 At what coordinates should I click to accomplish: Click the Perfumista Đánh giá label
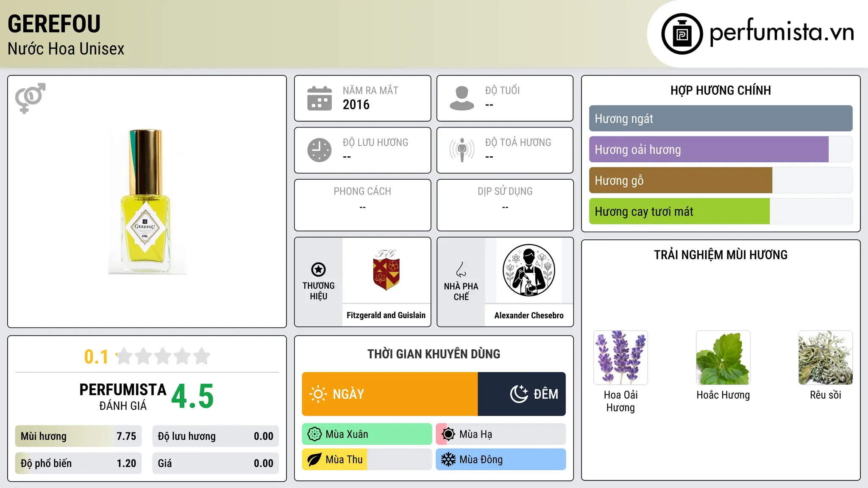click(123, 396)
